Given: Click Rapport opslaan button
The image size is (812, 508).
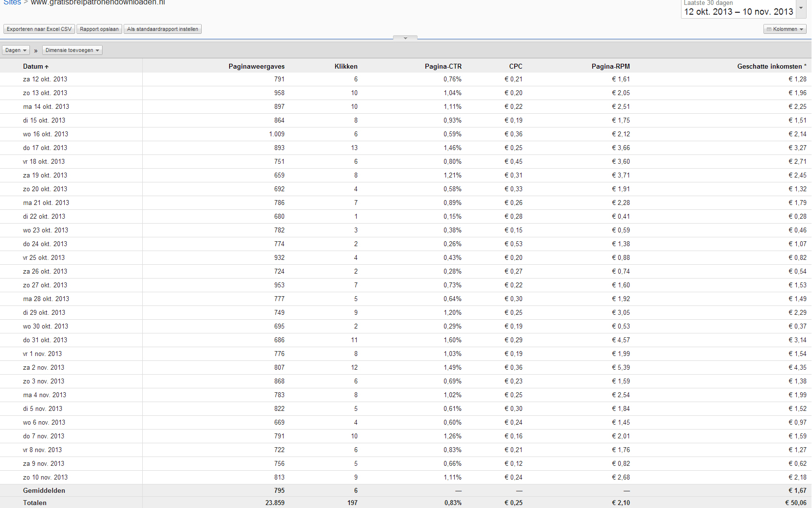Looking at the screenshot, I should [99, 29].
